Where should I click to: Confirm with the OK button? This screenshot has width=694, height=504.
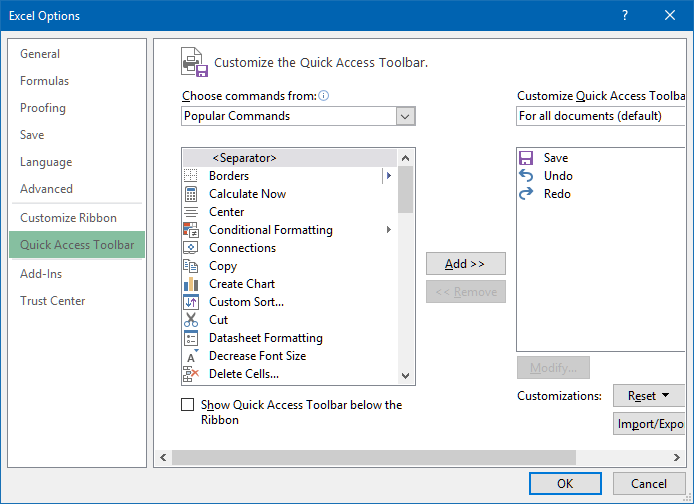point(565,484)
